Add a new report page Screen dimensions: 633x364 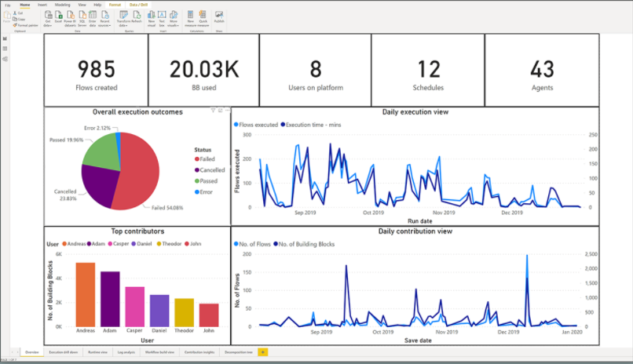tap(262, 352)
